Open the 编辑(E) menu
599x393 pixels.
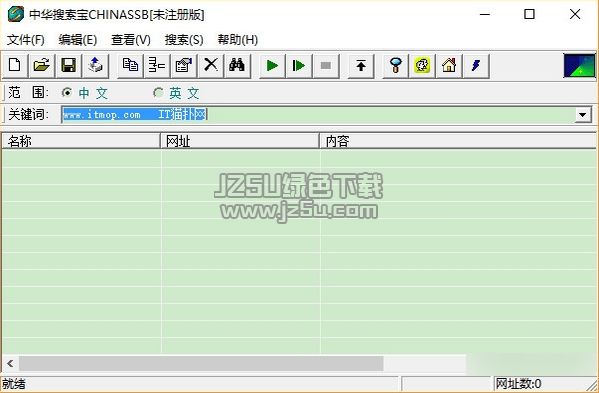tap(78, 40)
